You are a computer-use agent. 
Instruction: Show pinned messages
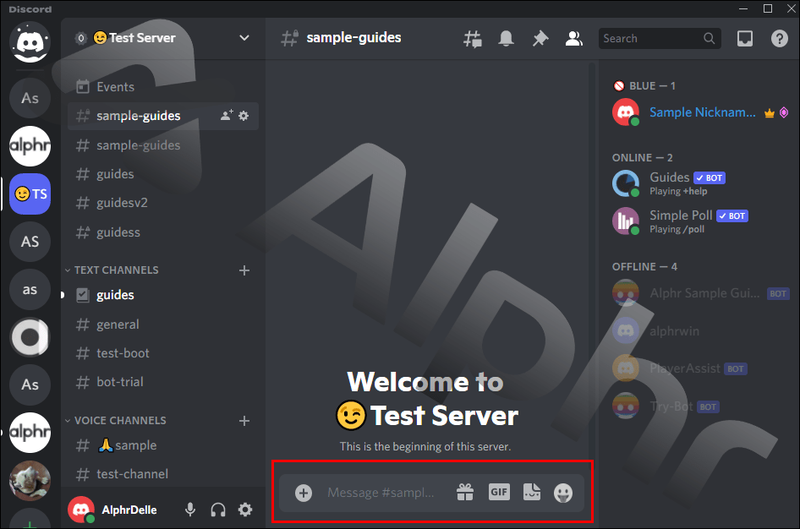click(540, 38)
